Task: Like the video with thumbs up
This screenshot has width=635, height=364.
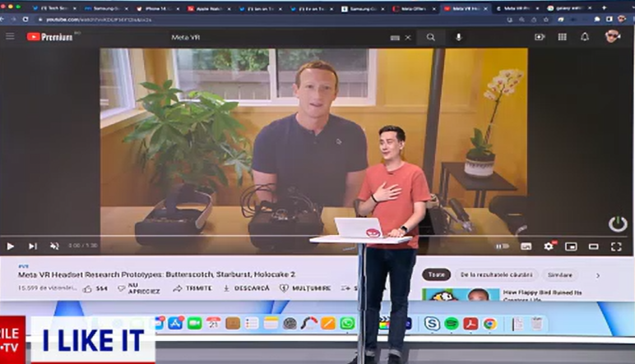Action: [89, 288]
